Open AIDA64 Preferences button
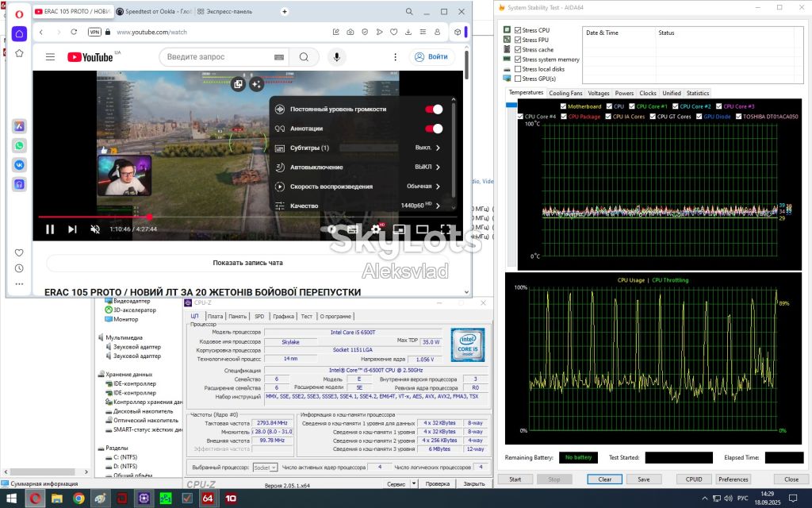 coord(733,479)
